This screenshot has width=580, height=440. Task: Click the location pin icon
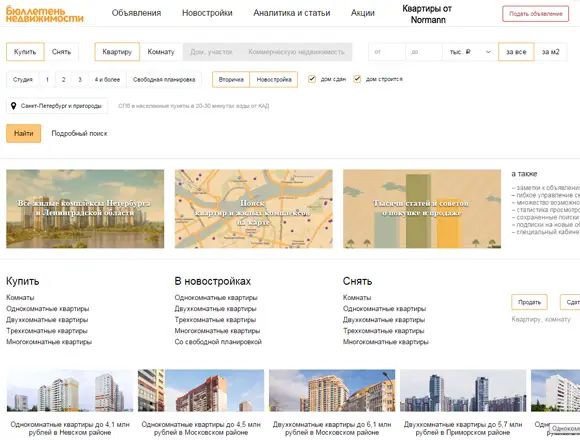click(x=13, y=106)
